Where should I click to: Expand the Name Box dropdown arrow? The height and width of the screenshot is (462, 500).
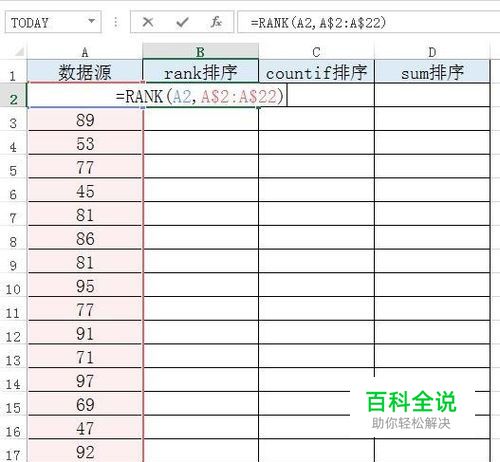91,21
